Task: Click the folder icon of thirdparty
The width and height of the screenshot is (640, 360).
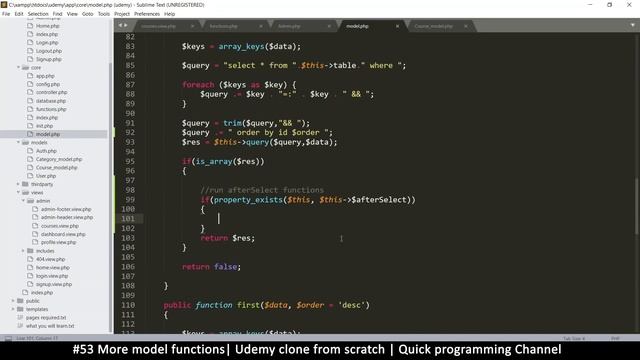Action: (25, 184)
